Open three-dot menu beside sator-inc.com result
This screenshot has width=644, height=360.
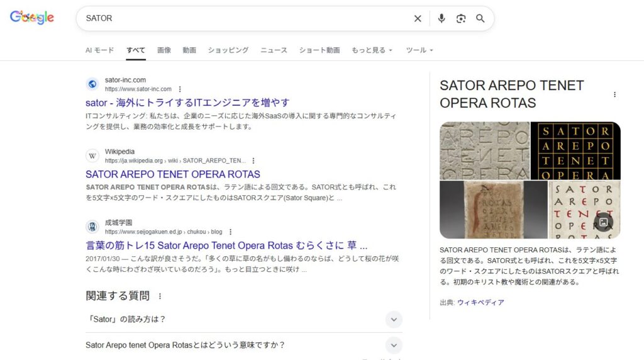(x=180, y=89)
